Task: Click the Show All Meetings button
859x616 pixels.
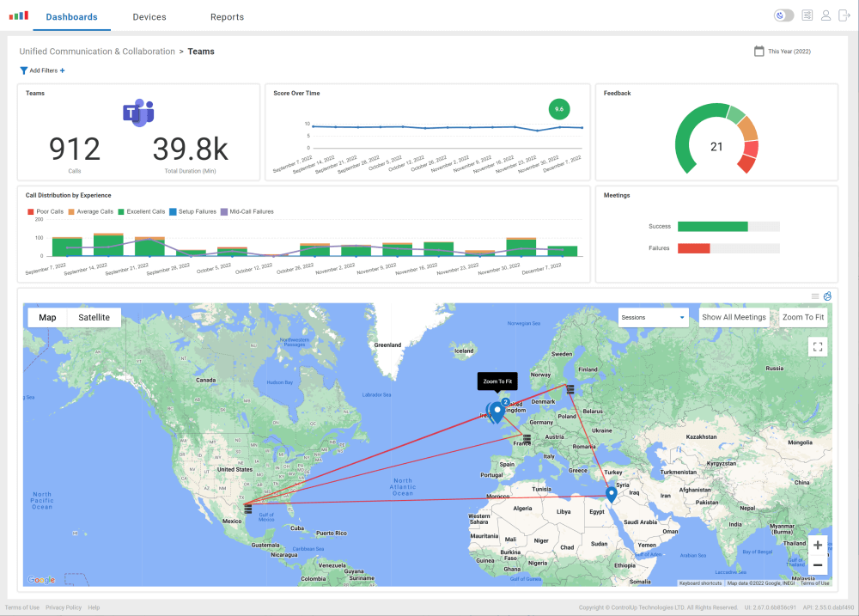Action: (734, 317)
